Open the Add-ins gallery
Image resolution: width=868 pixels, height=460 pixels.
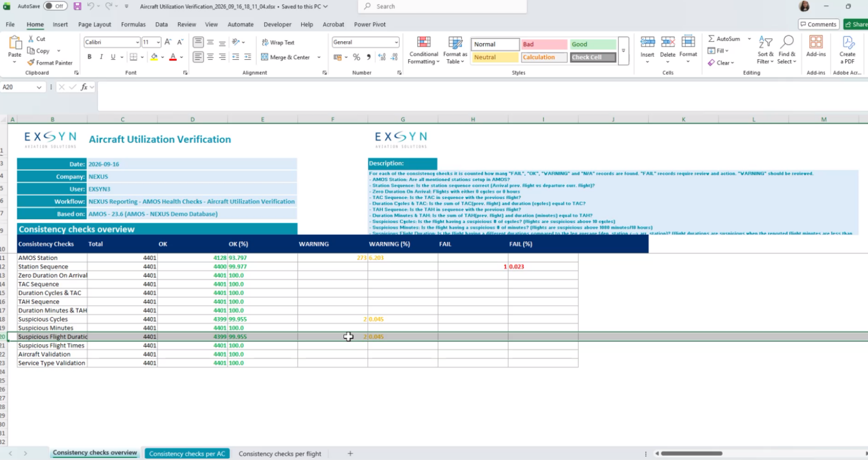click(x=816, y=46)
